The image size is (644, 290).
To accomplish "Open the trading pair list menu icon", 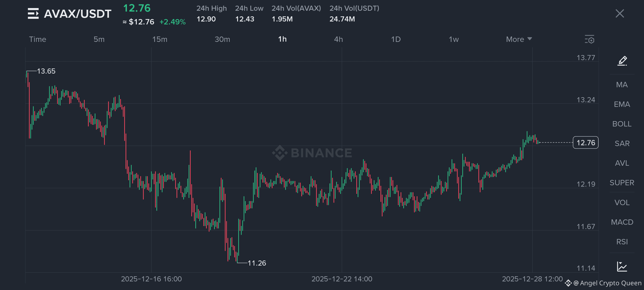I will point(33,14).
